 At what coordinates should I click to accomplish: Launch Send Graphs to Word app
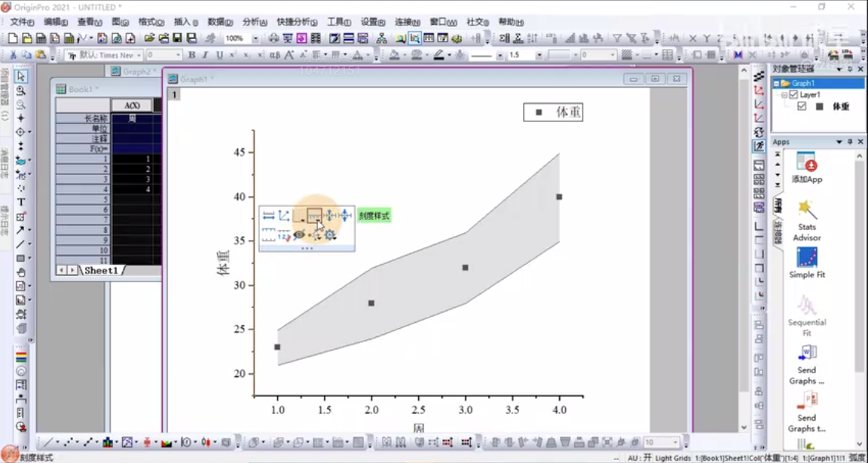pos(806,364)
